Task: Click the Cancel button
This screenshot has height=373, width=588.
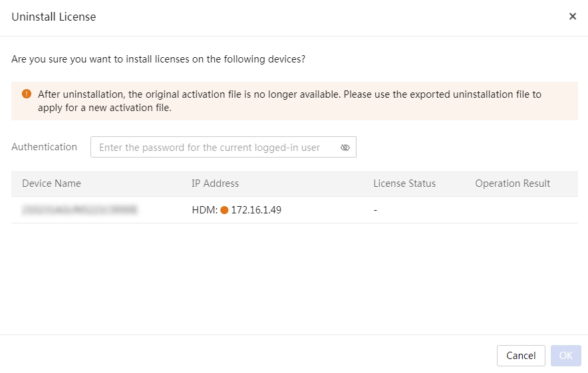Action: coord(521,356)
